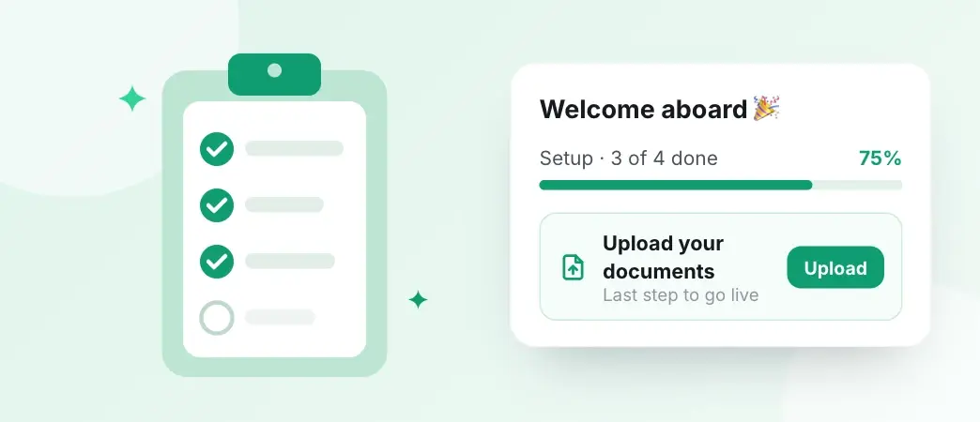This screenshot has height=422, width=980.
Task: Click the "Setup · 3 of 4 done" text
Action: click(628, 158)
